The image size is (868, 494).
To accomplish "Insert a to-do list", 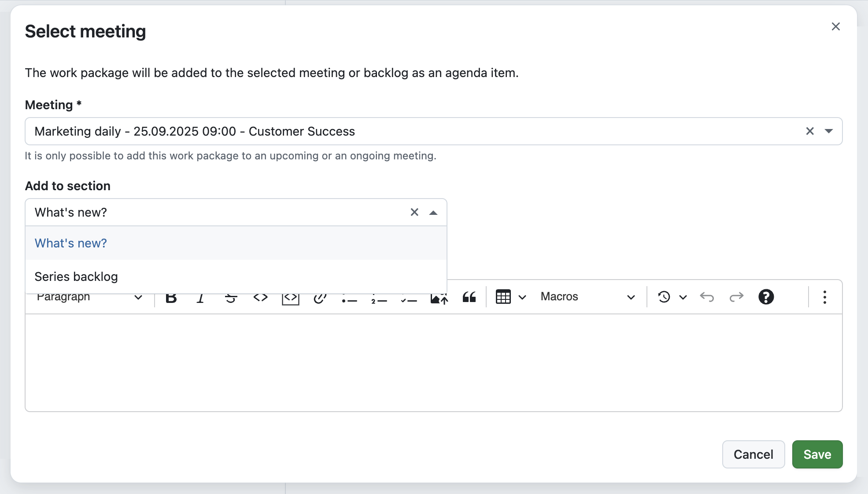I will point(409,297).
